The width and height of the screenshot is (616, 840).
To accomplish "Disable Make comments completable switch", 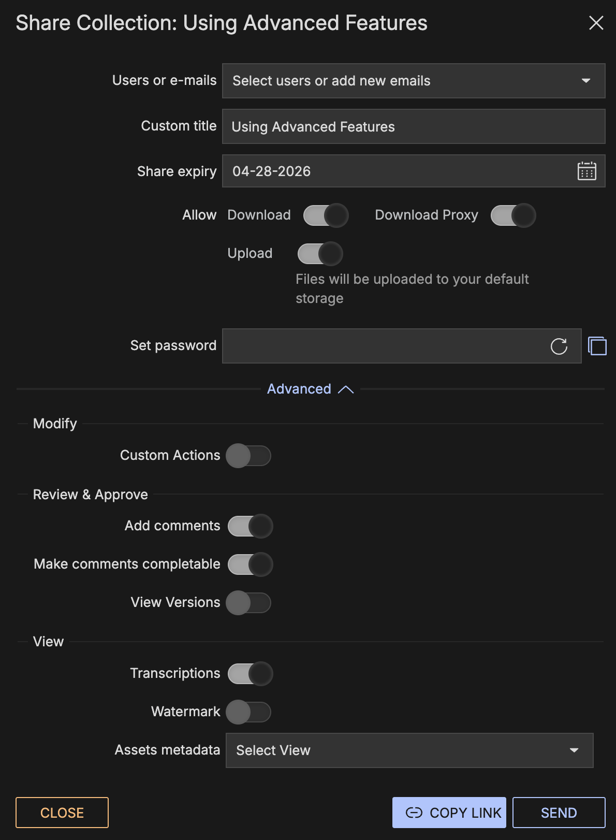I will [250, 564].
